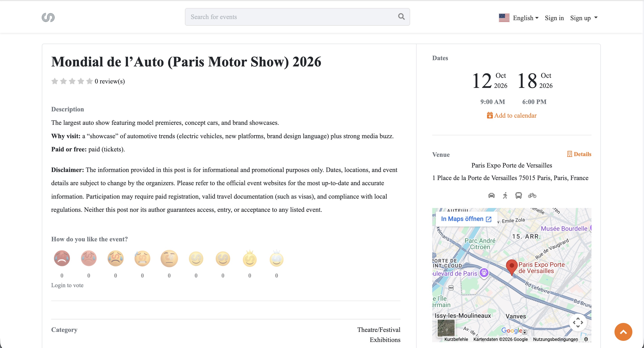Click Issy-les-Moulineaux map label
This screenshot has width=644, height=348.
(463, 316)
